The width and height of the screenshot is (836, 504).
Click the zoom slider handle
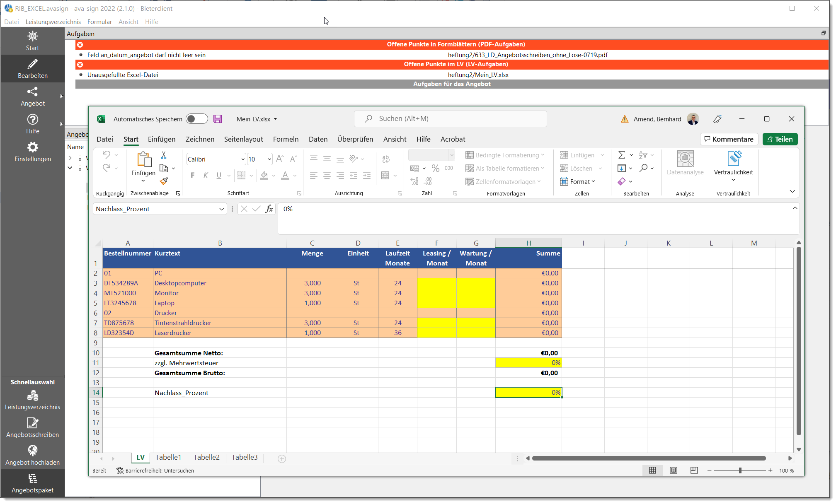[740, 470]
